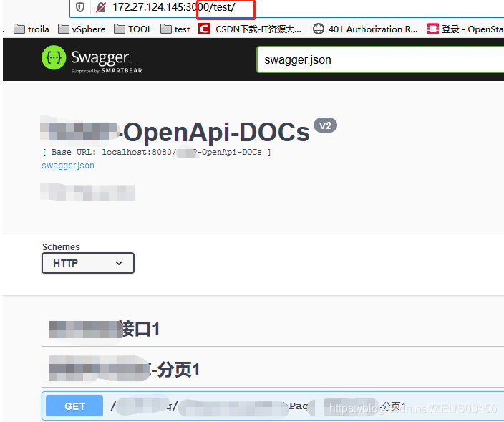Click the GET method button
This screenshot has width=504, height=422.
74,406
